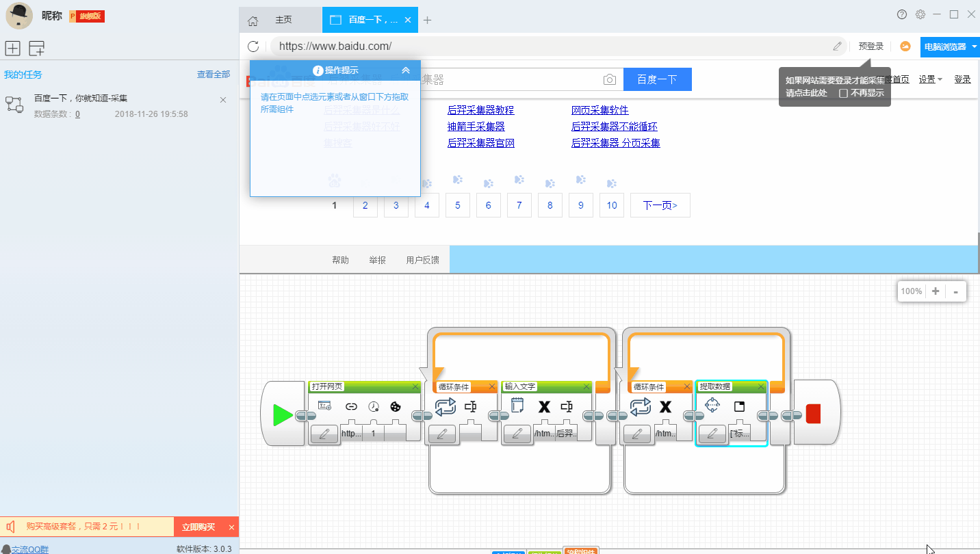This screenshot has width=980, height=554.
Task: Edit the first 循环条件 block via pencil
Action: [442, 434]
